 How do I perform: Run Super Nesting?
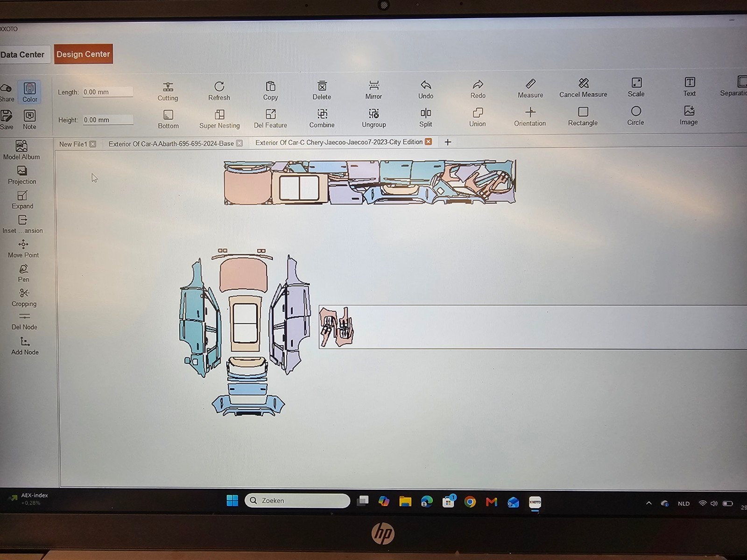219,119
